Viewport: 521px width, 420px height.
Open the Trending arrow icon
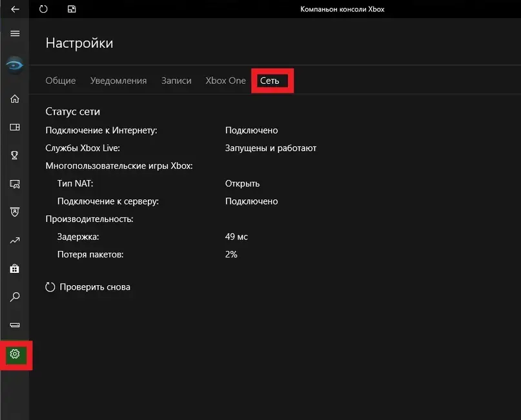tap(15, 241)
